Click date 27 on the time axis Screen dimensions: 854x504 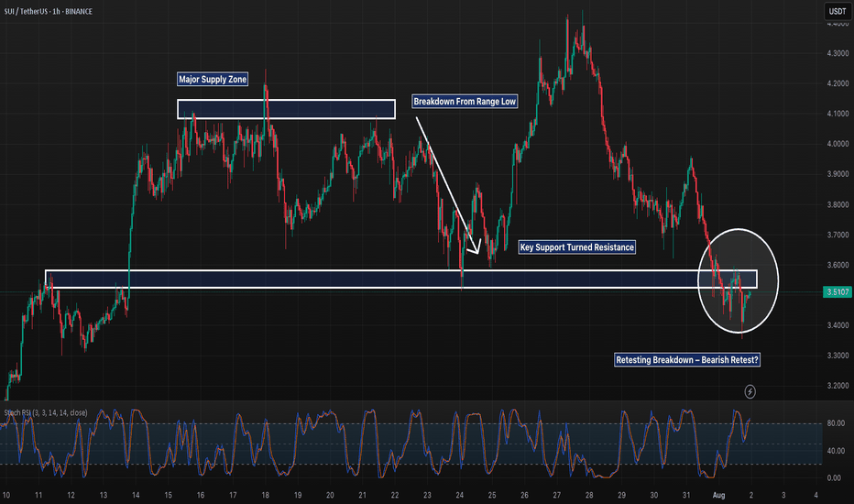point(556,495)
